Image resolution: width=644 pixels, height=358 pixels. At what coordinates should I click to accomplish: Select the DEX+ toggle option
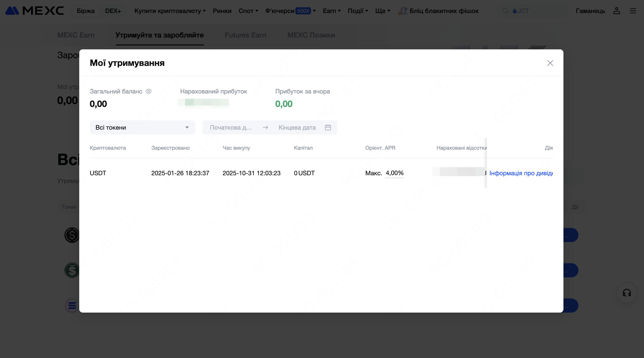pos(113,11)
